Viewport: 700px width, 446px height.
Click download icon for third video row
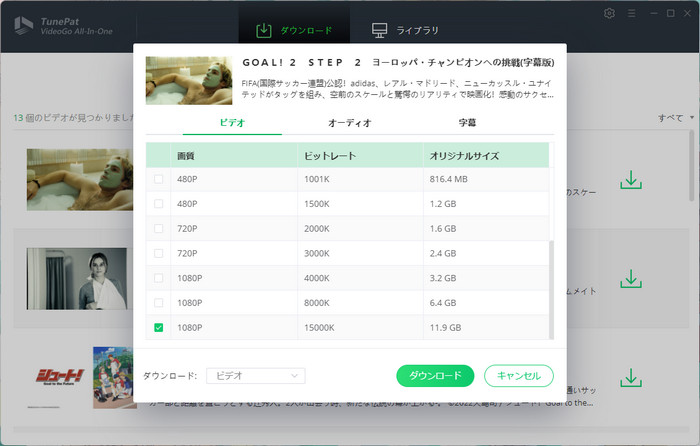631,378
